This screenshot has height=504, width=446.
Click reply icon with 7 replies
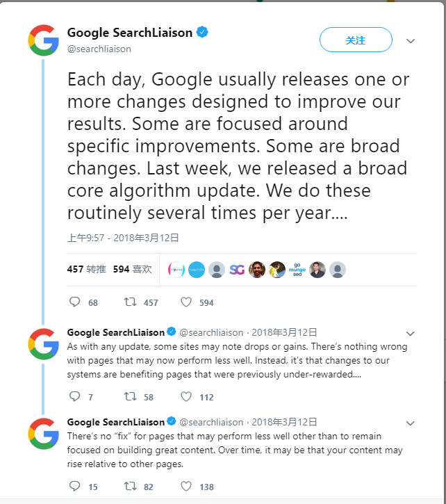click(x=76, y=397)
